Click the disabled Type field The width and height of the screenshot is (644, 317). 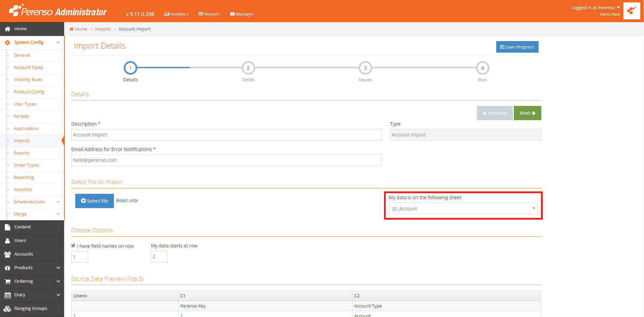[x=465, y=135]
